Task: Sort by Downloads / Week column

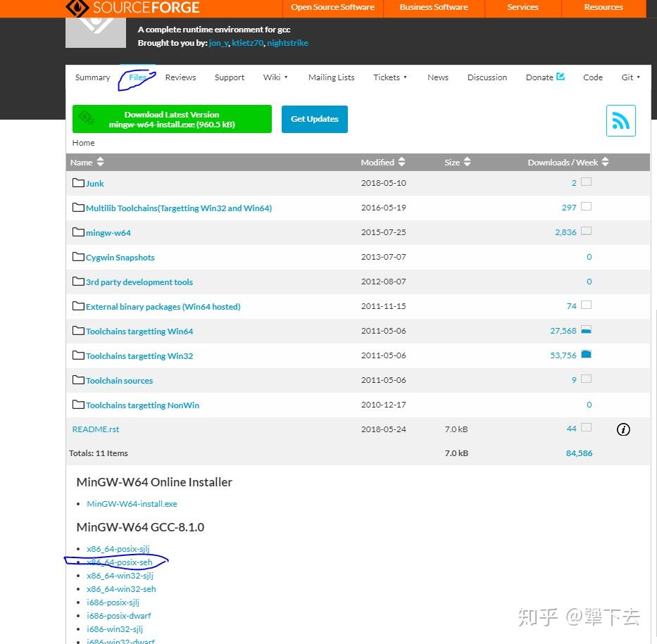Action: (568, 162)
